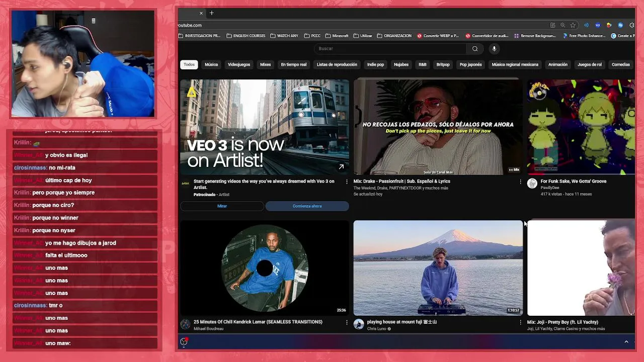644x362 pixels.
Task: Expand the bottom bar chevron arrow
Action: click(x=626, y=342)
